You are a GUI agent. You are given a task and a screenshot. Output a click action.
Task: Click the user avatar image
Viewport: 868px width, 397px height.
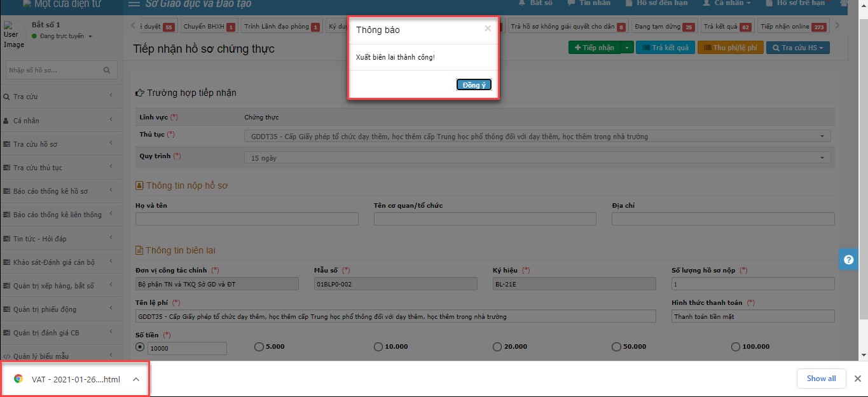pyautogui.click(x=13, y=35)
